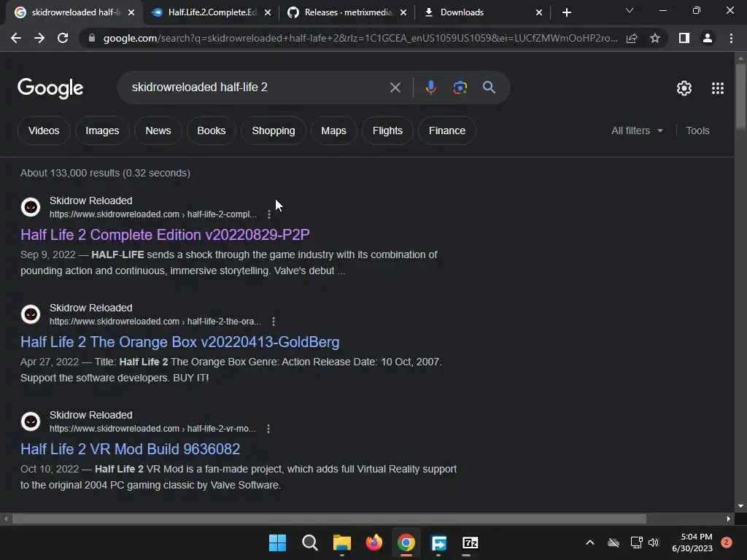
Task: Submit search with magnifier icon
Action: [489, 87]
